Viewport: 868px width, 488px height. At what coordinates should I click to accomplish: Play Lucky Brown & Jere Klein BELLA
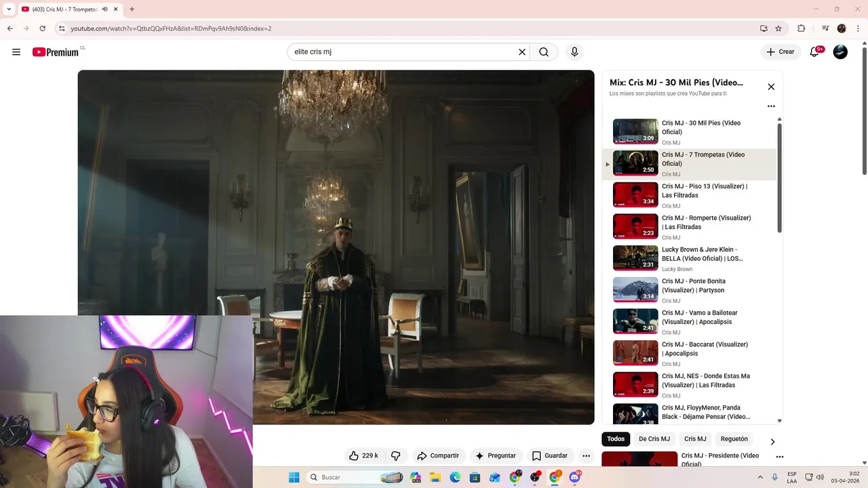pos(688,259)
